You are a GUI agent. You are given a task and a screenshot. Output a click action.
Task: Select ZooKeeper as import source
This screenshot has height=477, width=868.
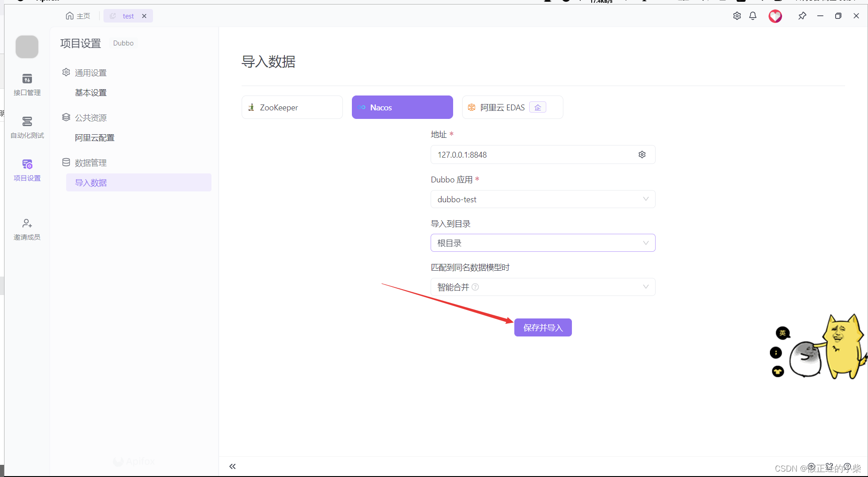292,107
